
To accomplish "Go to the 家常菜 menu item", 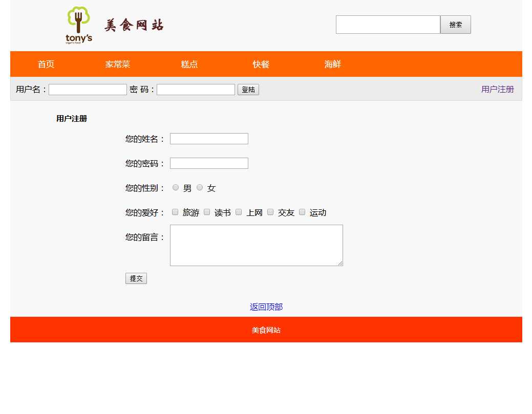I will pyautogui.click(x=118, y=64).
